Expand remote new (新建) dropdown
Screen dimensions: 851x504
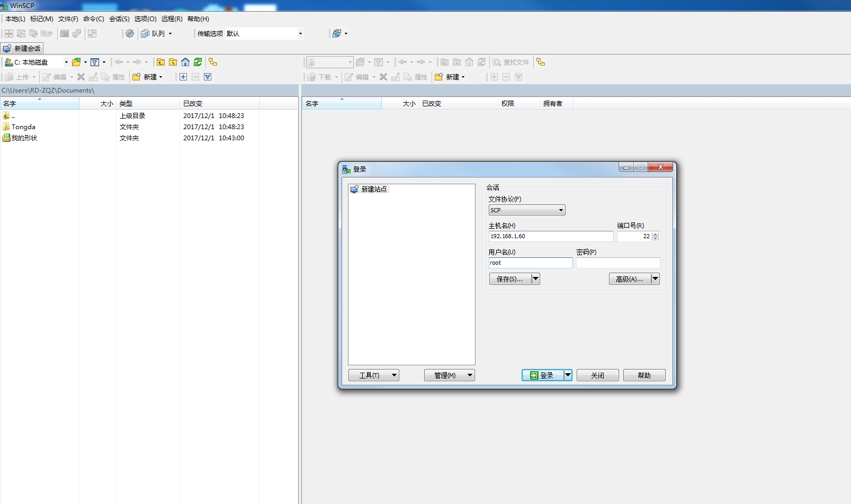click(x=463, y=77)
